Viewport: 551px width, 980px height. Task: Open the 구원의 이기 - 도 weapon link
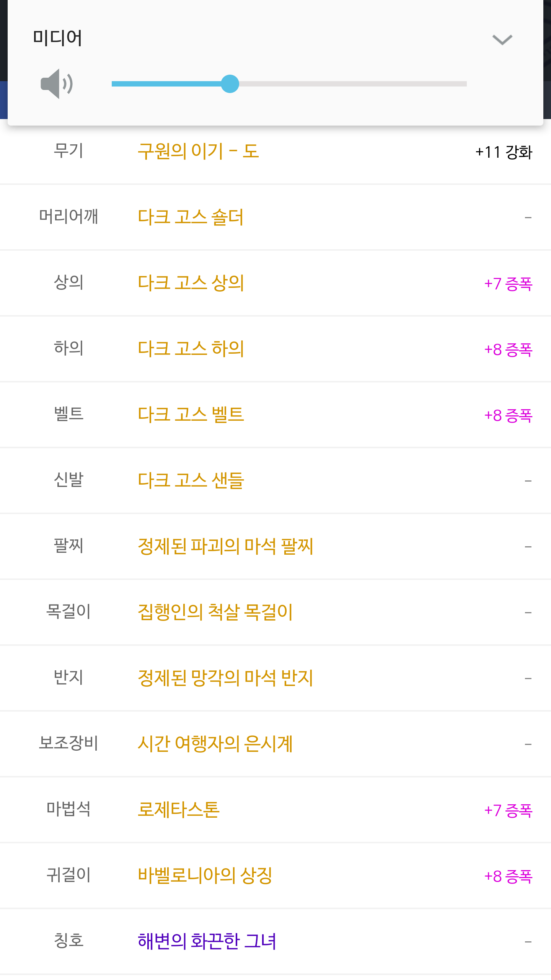point(198,151)
